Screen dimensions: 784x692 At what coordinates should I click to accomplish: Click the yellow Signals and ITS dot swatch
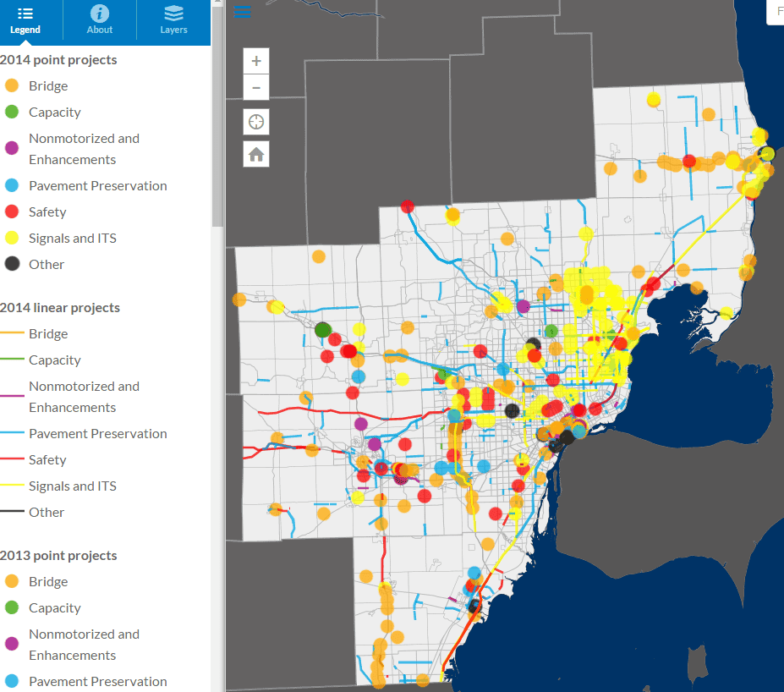[12, 238]
